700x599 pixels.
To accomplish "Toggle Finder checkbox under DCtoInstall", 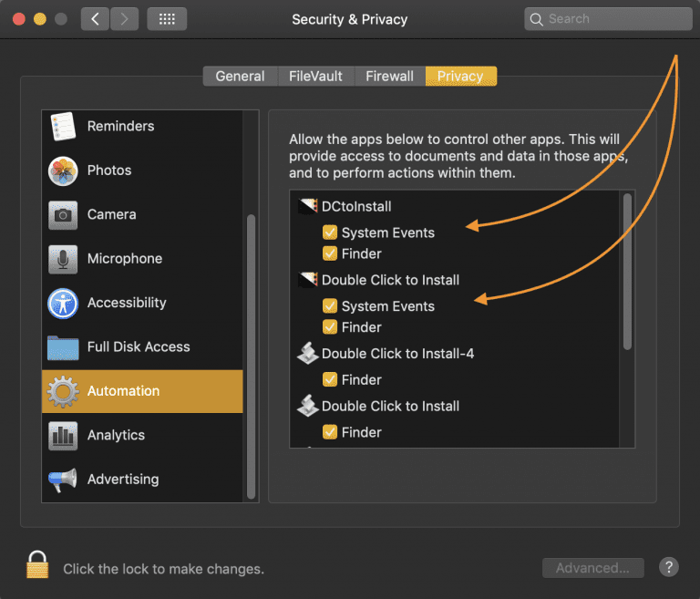I will click(x=330, y=253).
